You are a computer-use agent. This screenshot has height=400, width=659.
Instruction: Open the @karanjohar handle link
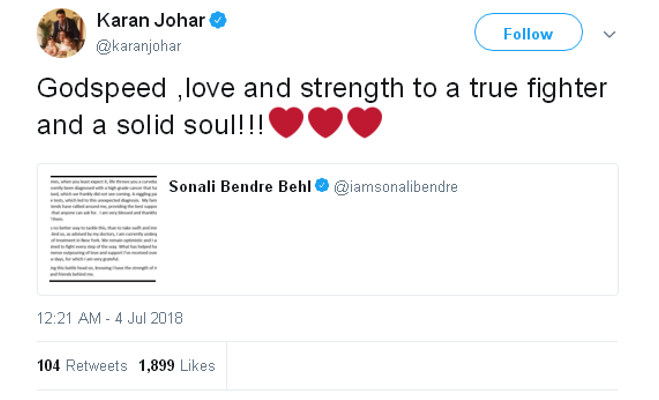[139, 44]
